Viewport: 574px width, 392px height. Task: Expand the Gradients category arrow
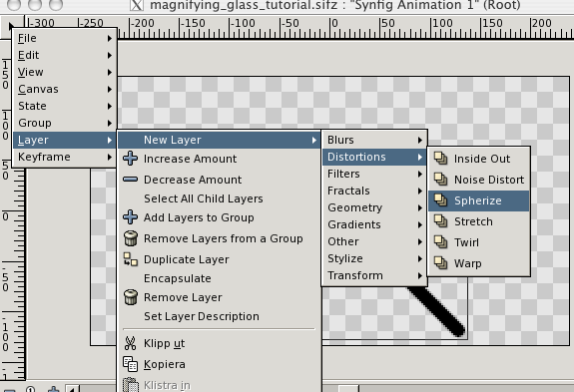click(420, 224)
